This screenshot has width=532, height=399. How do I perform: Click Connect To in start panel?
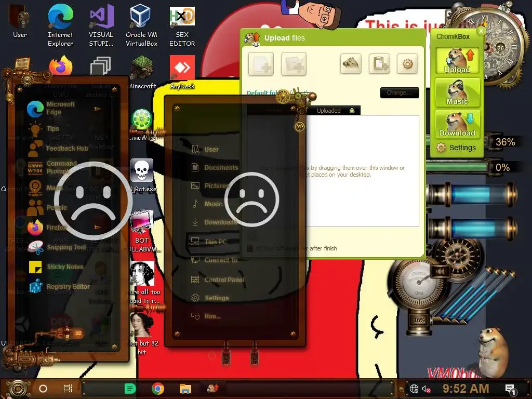click(x=214, y=260)
